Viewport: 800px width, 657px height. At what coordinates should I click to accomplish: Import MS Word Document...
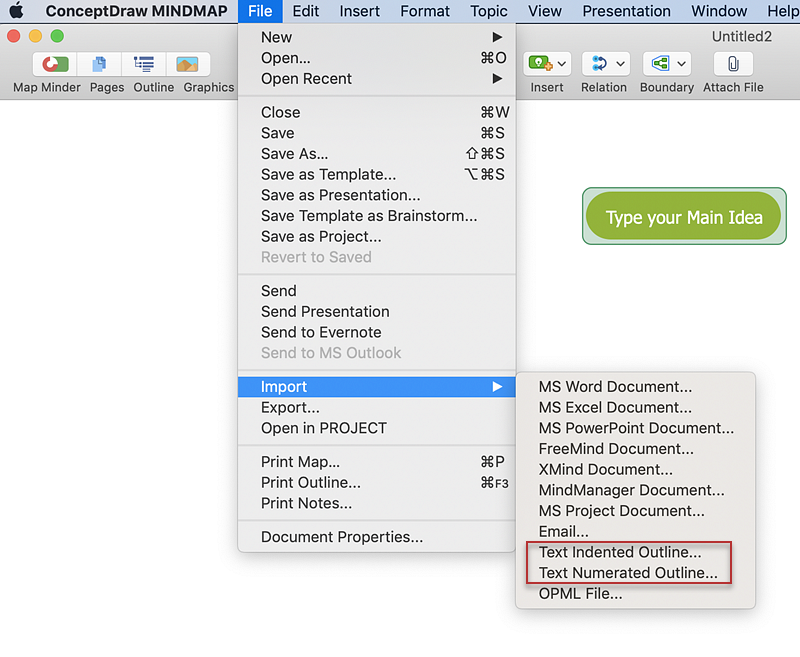click(635, 387)
